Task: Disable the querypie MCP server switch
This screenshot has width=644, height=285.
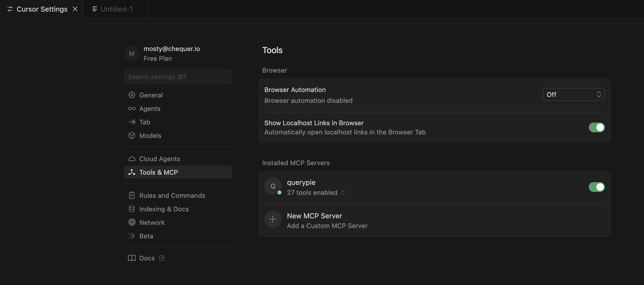Action: coord(597,187)
